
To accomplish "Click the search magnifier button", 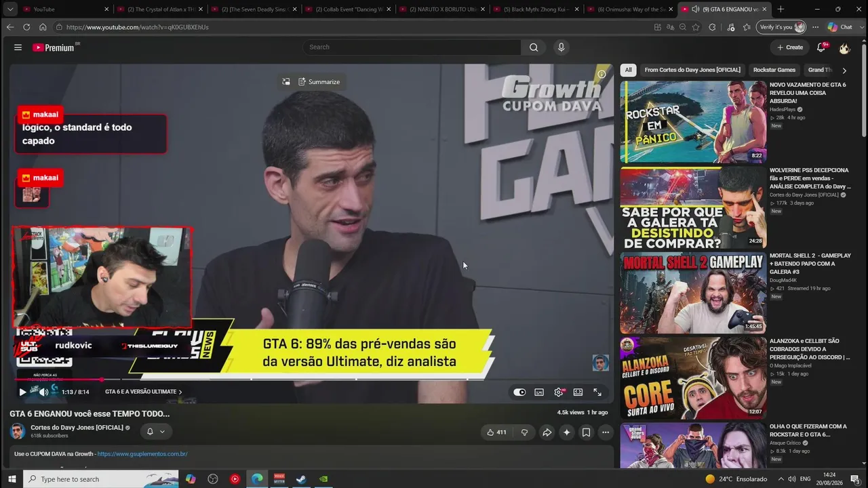I will coord(534,47).
